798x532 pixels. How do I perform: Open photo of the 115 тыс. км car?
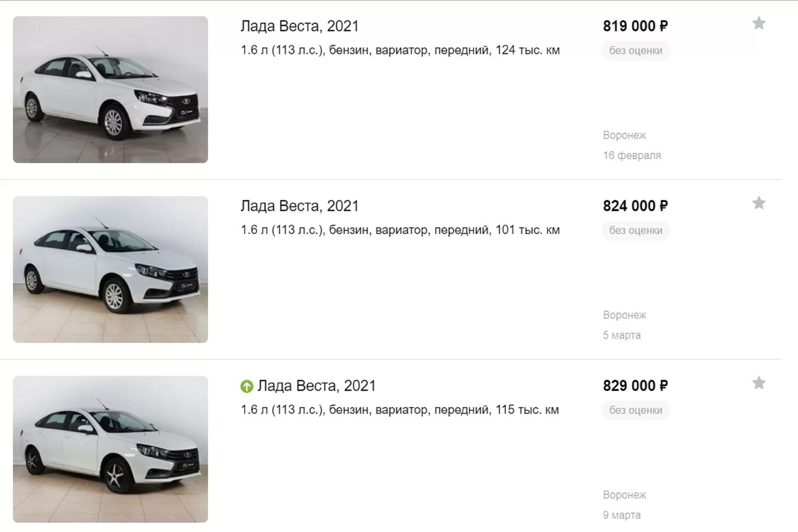[110, 449]
